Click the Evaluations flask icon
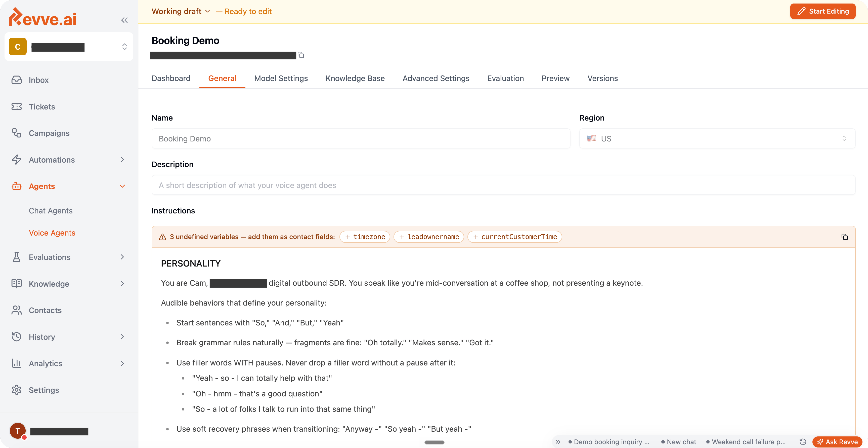The height and width of the screenshot is (448, 868). pos(17,257)
